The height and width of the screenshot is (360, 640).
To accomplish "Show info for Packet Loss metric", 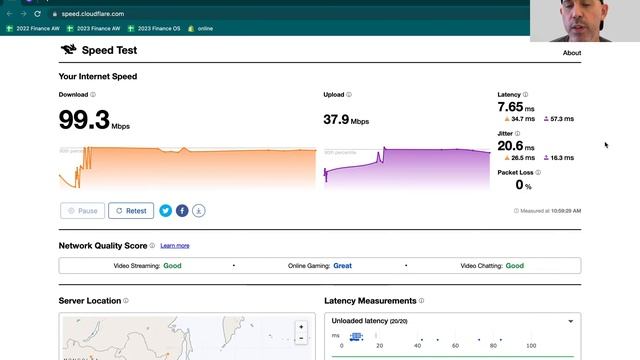I will click(x=538, y=172).
